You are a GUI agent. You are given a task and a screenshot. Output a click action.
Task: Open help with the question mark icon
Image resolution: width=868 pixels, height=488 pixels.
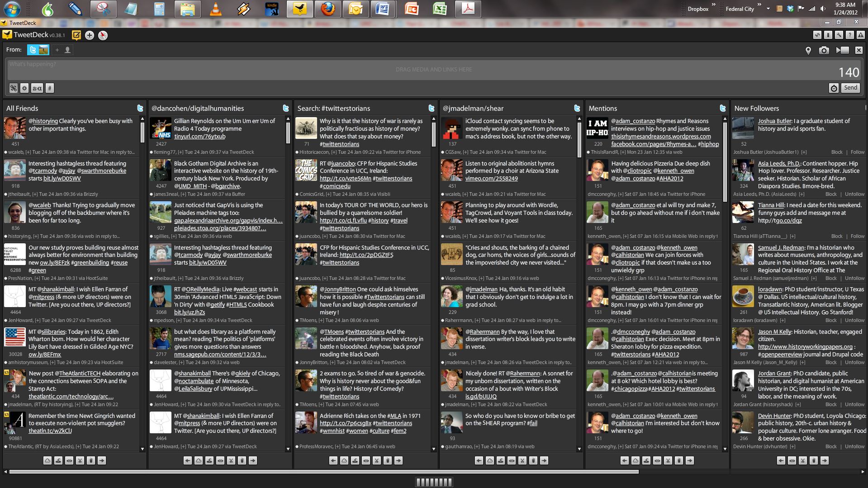(850, 35)
